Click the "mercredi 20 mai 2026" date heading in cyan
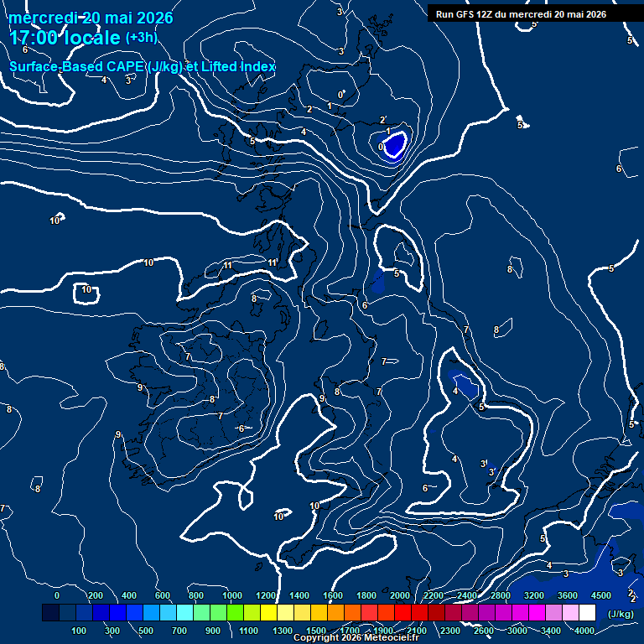 coord(91,18)
